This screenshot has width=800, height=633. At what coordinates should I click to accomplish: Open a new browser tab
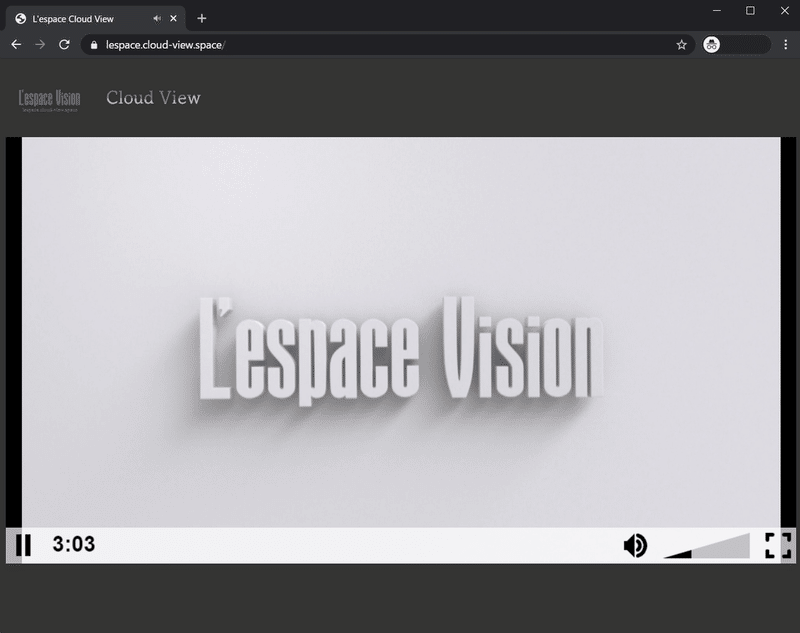(x=202, y=19)
